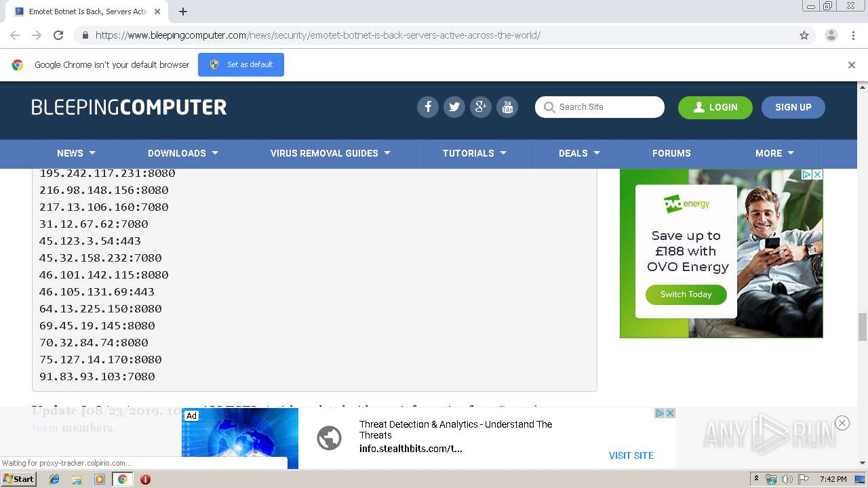Reload the page

tap(58, 35)
